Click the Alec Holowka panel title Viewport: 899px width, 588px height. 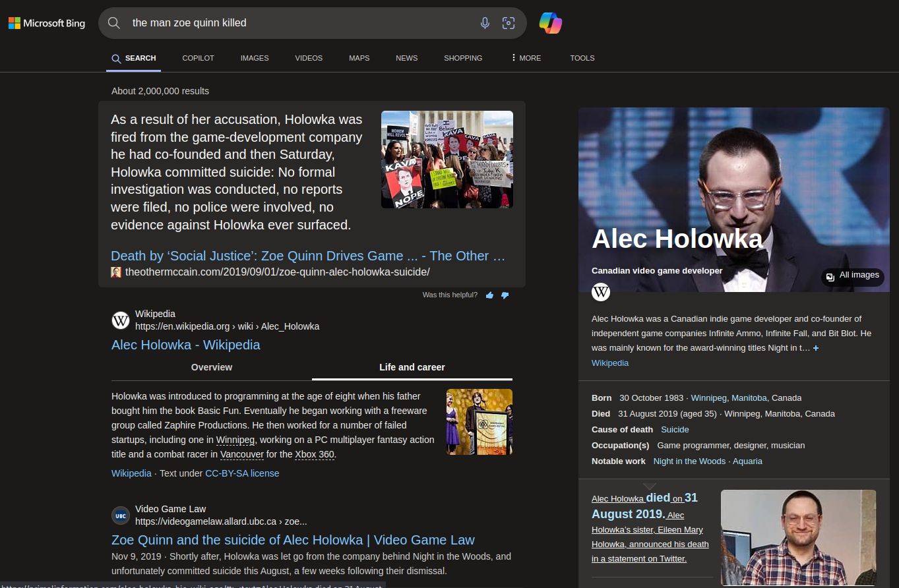pyautogui.click(x=677, y=239)
